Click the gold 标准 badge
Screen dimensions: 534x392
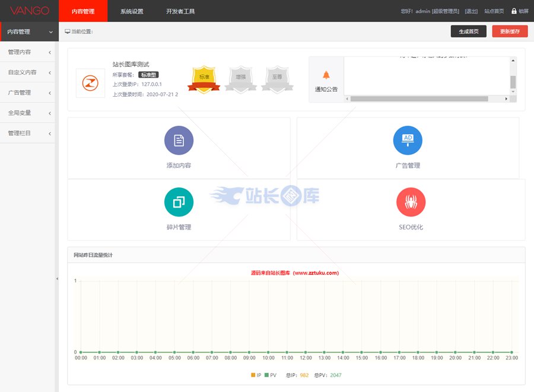click(x=204, y=78)
